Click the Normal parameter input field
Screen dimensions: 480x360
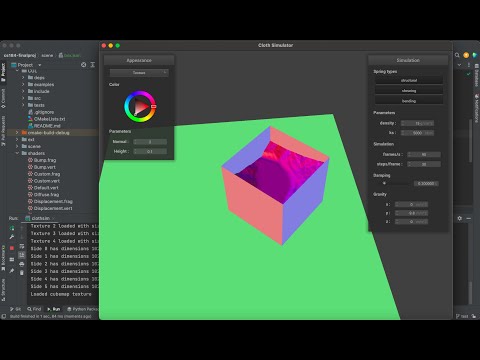pyautogui.click(x=150, y=142)
